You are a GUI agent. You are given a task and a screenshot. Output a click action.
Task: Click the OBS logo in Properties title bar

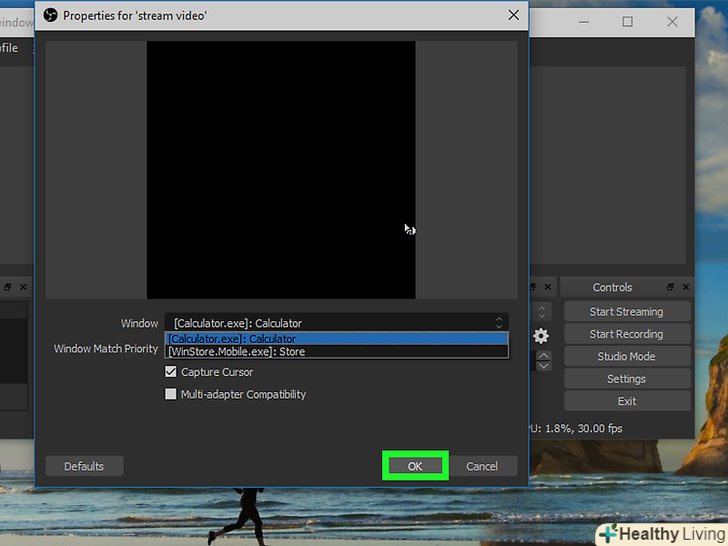51,15
